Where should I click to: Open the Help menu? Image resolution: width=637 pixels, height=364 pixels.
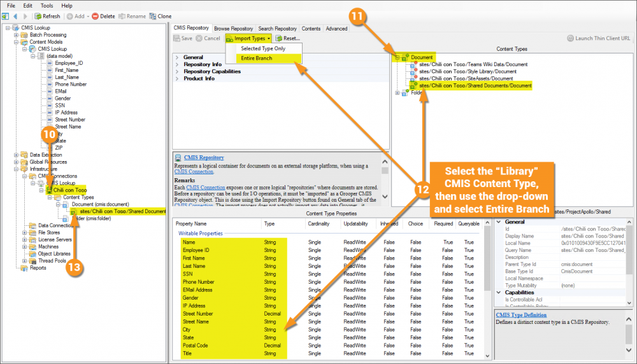pos(67,6)
